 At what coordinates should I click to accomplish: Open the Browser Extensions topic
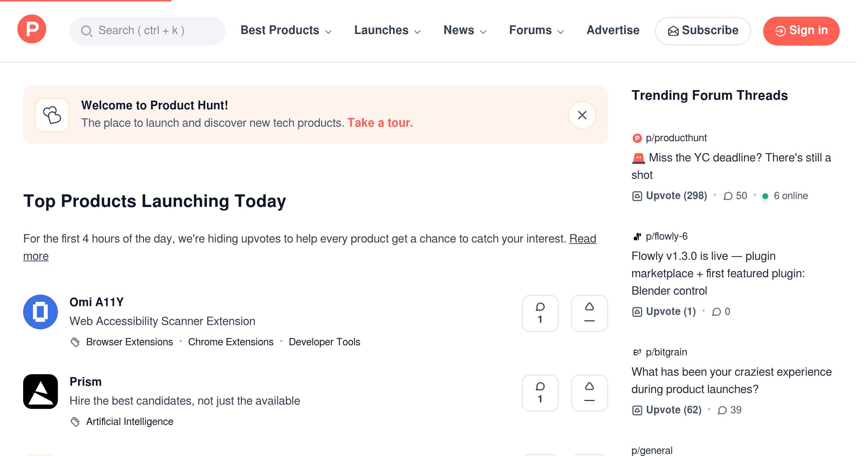[129, 342]
